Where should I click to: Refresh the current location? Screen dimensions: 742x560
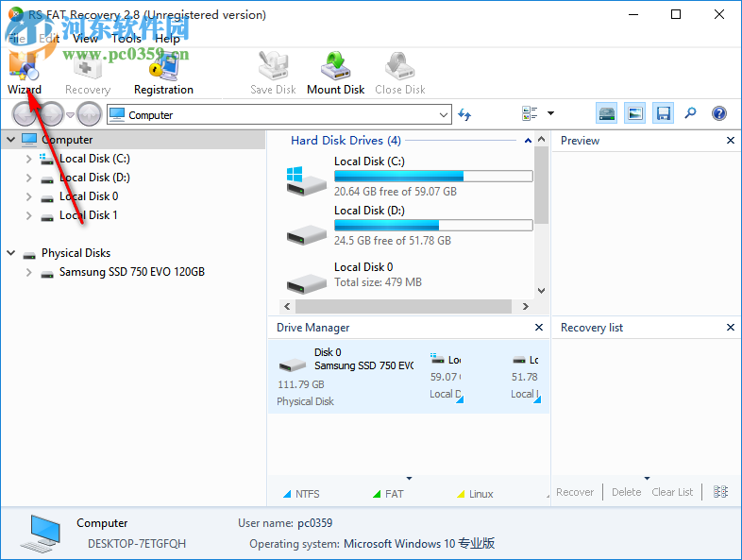click(x=464, y=114)
